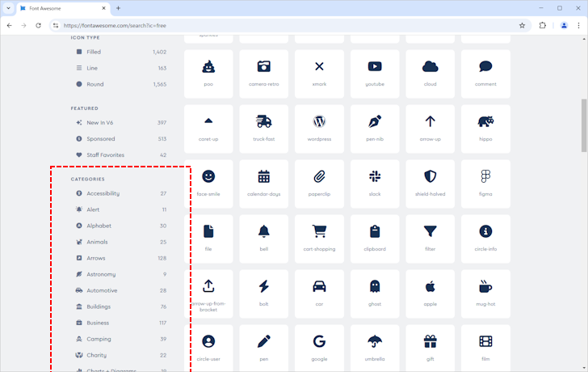Bookmark this page with star icon

tap(522, 25)
